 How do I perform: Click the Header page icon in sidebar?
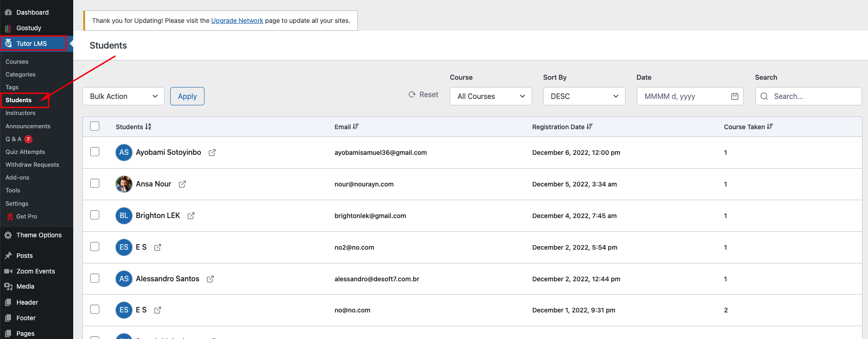(8, 302)
